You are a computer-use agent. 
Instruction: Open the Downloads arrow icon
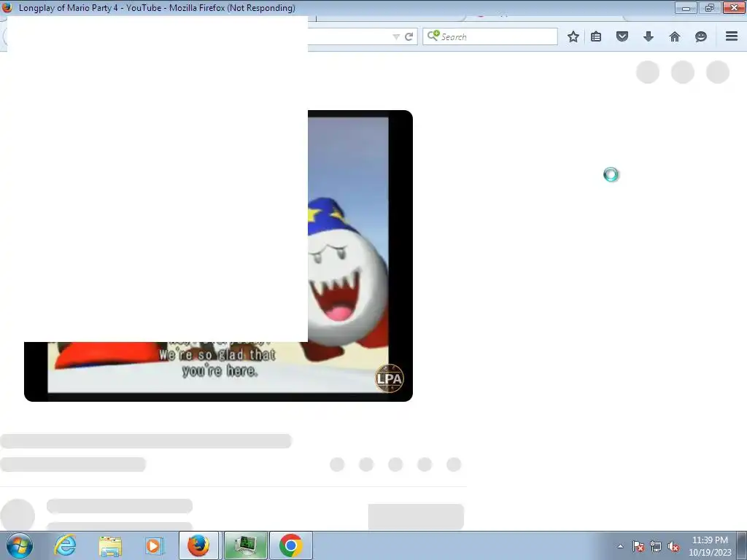point(649,36)
